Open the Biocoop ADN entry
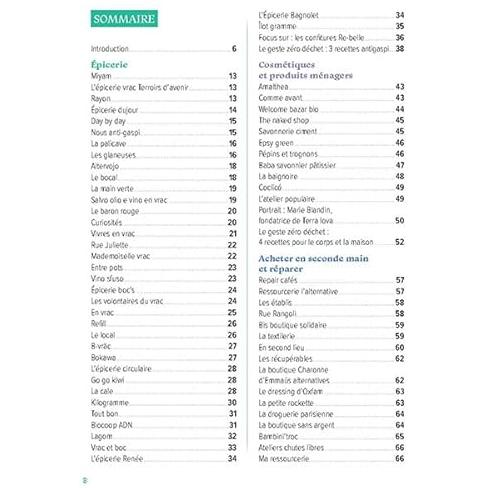The height and width of the screenshot is (488, 488). pyautogui.click(x=164, y=425)
